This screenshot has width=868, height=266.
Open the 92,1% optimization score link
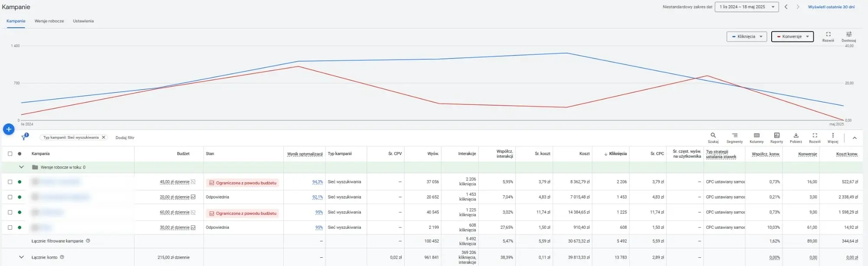point(317,197)
